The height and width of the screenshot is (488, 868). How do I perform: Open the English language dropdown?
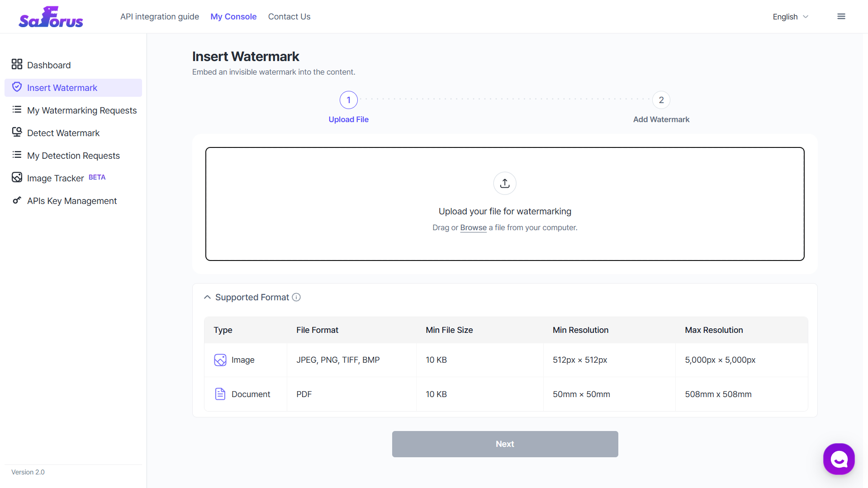790,17
